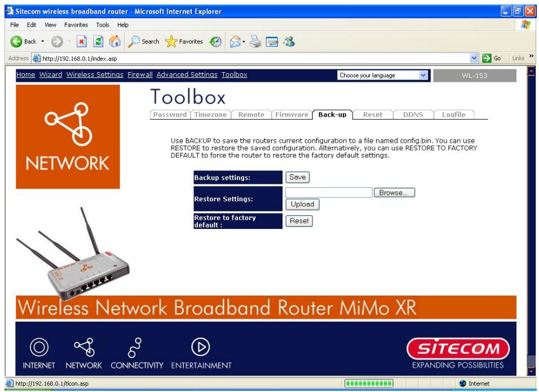Select the CONNECTIVITY footer icon
Viewport: 539px width, 392px height.
click(x=137, y=353)
